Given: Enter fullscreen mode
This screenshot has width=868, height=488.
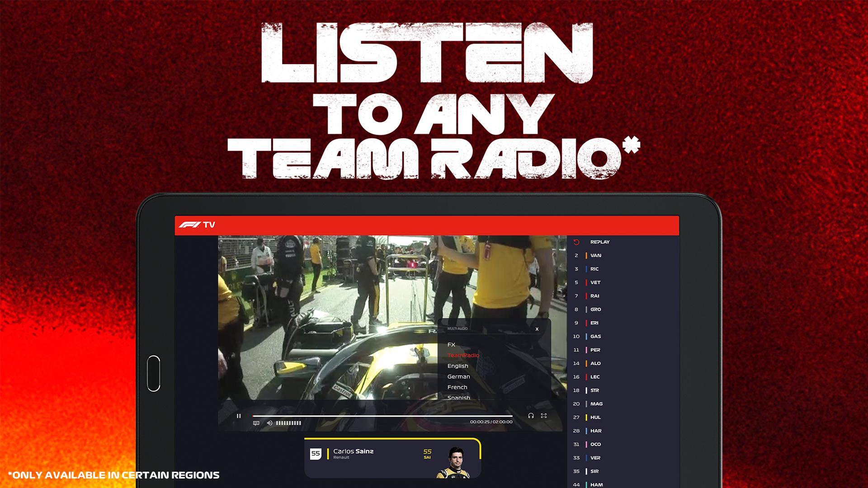Looking at the screenshot, I should pyautogui.click(x=544, y=416).
